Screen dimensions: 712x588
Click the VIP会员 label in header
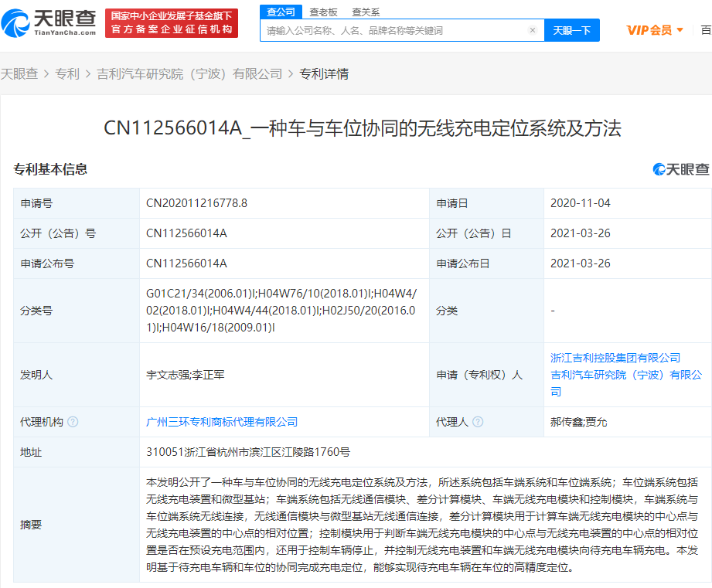tap(649, 30)
